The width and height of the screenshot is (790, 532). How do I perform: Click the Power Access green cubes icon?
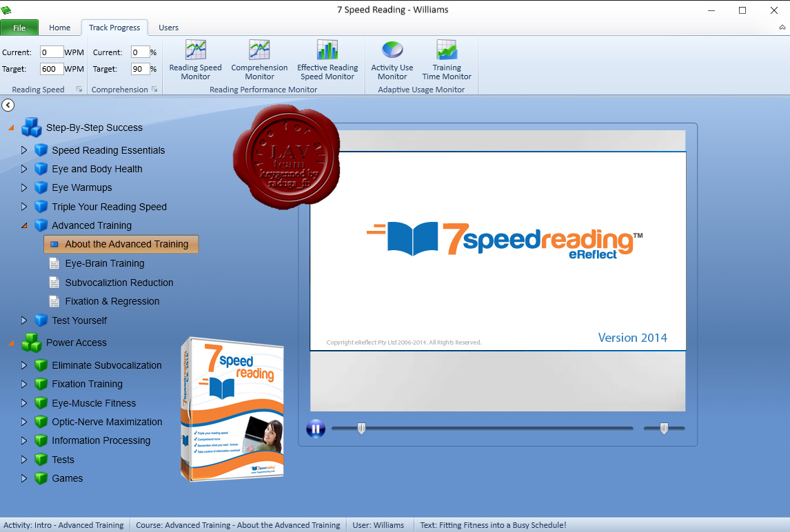point(32,342)
